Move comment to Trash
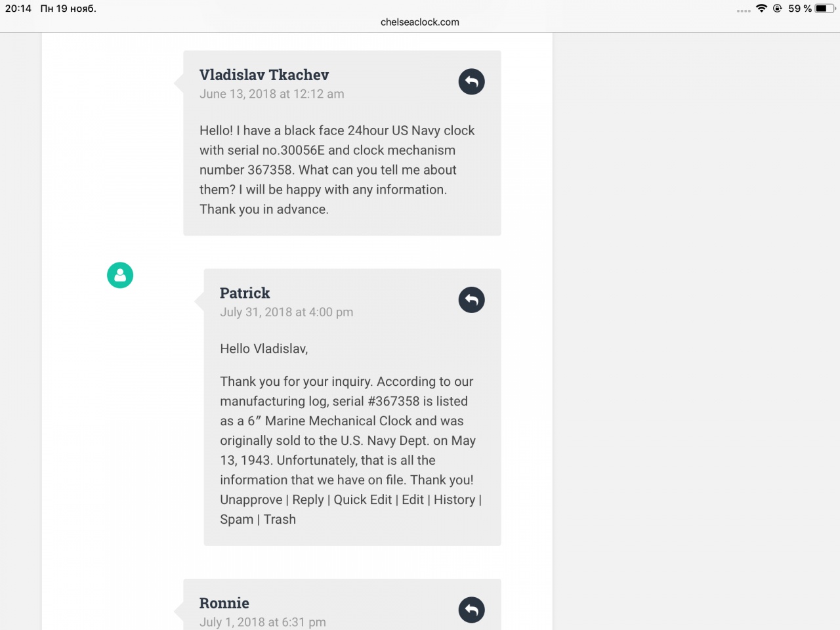 coord(280,520)
